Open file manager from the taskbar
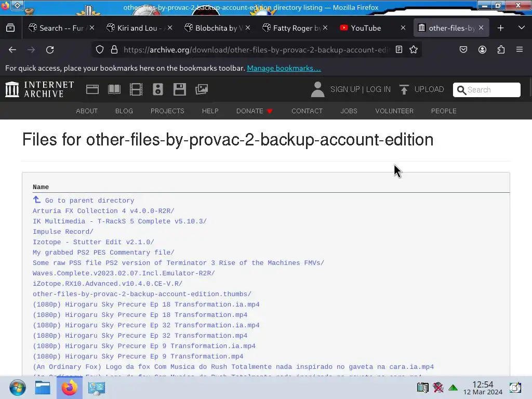 pyautogui.click(x=43, y=388)
